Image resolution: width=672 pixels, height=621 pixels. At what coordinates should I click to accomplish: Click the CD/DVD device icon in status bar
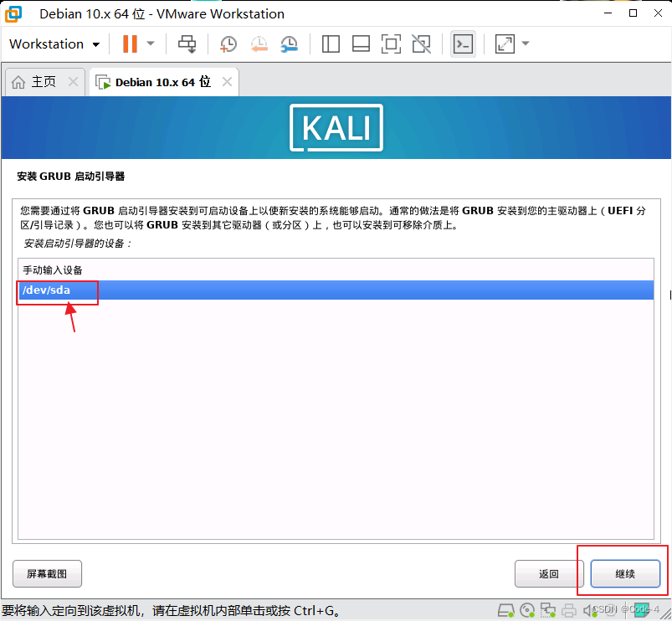click(x=527, y=609)
